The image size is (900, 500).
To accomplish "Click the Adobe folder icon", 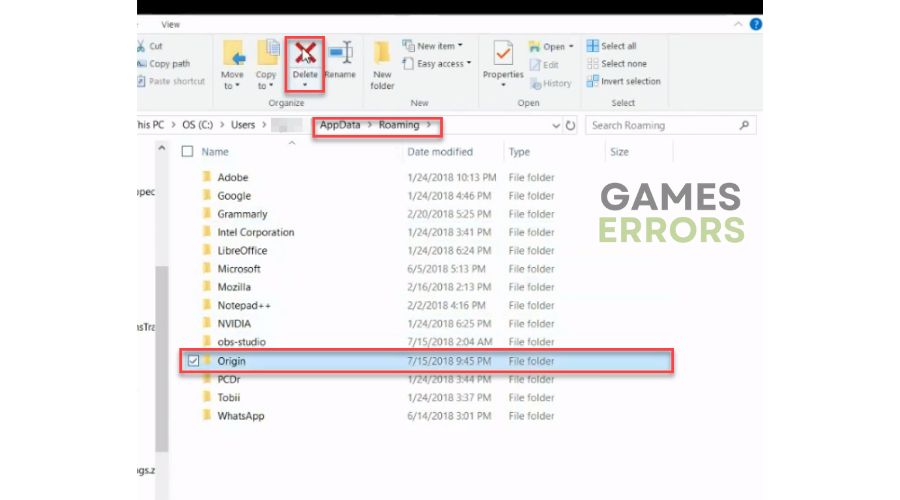I will (x=207, y=177).
